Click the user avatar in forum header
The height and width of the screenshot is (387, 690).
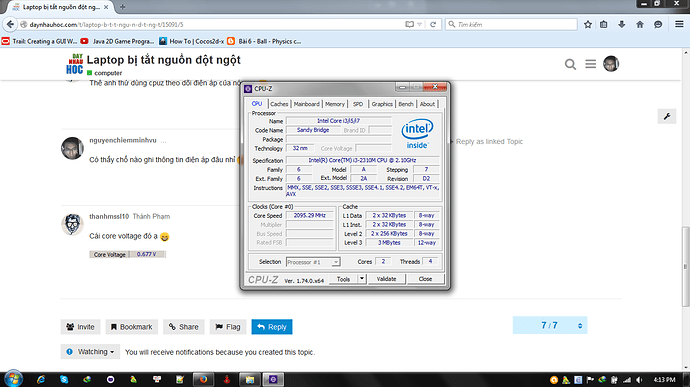click(x=611, y=64)
